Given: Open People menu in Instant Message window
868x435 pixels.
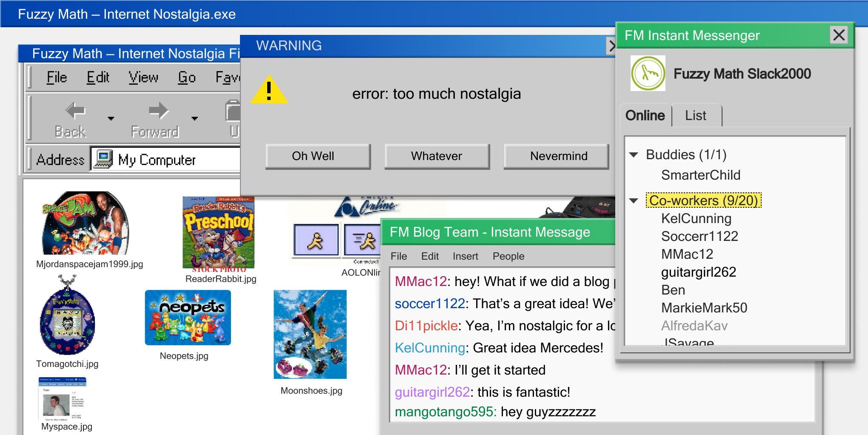Looking at the screenshot, I should (x=508, y=256).
